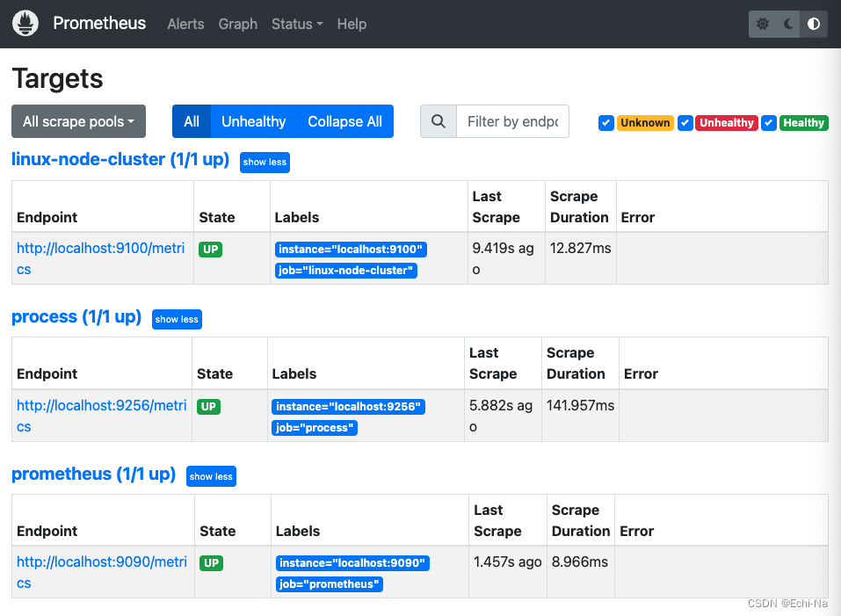Click UP state badge for localhost:9256
Image resolution: width=841 pixels, height=616 pixels.
click(208, 406)
